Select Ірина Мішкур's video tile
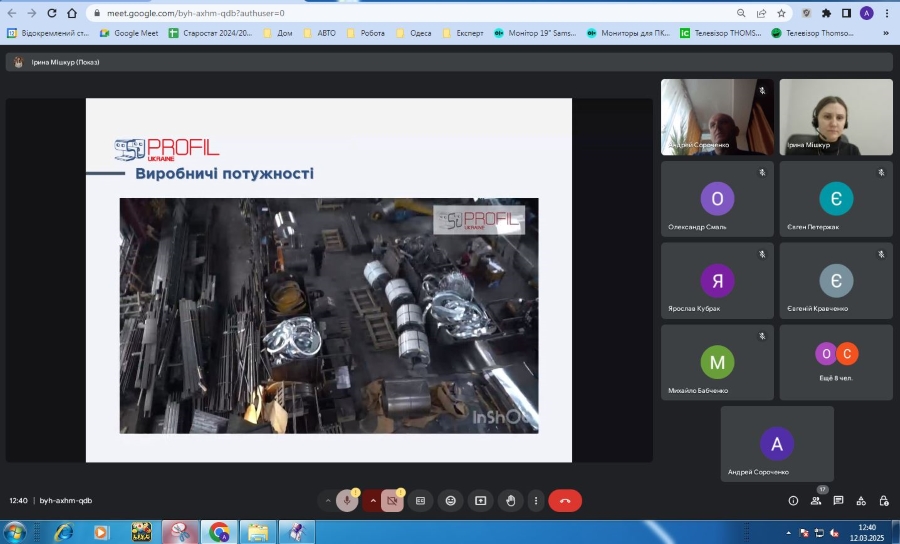This screenshot has height=544, width=900. (835, 117)
